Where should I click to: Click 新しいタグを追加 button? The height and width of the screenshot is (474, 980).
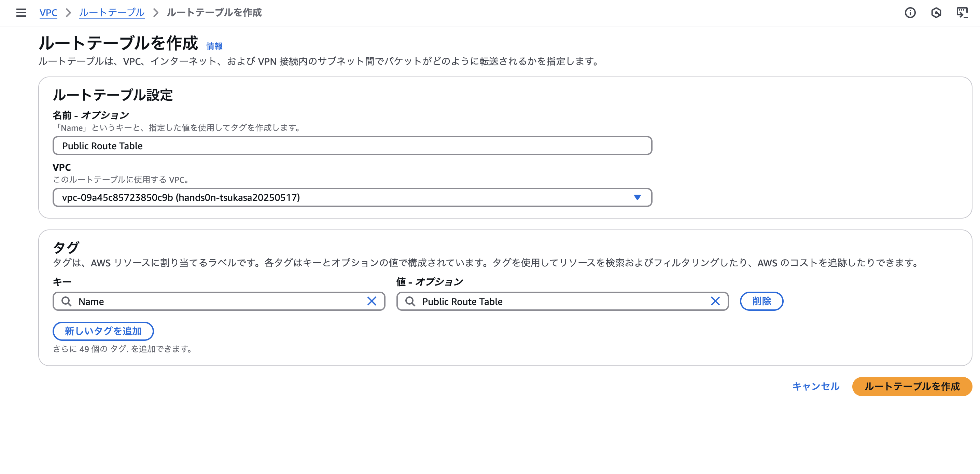103,331
